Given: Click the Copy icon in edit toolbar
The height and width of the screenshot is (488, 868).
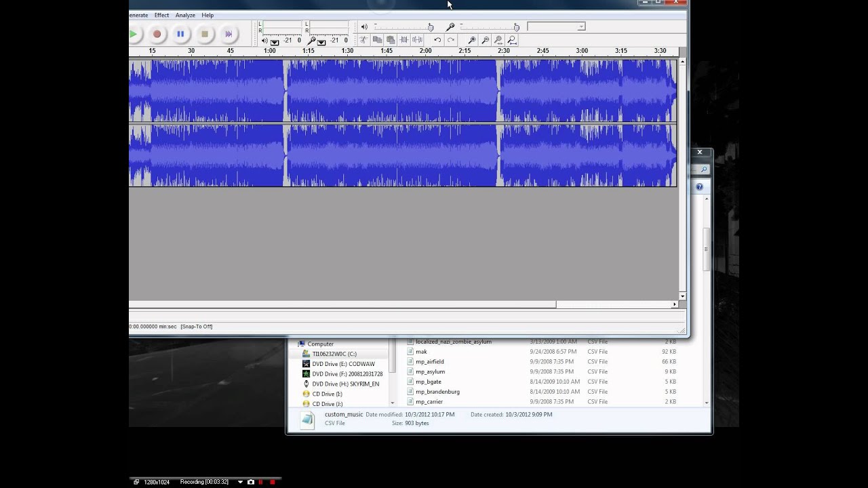Looking at the screenshot, I should pyautogui.click(x=377, y=40).
